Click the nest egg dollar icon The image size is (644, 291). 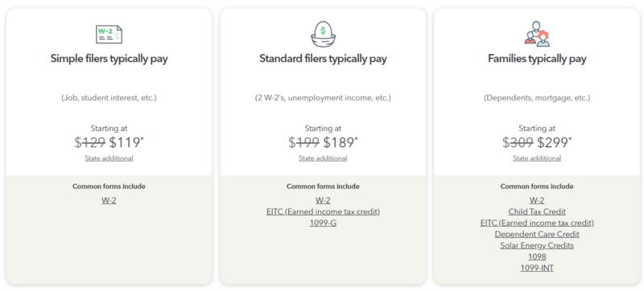click(x=323, y=34)
